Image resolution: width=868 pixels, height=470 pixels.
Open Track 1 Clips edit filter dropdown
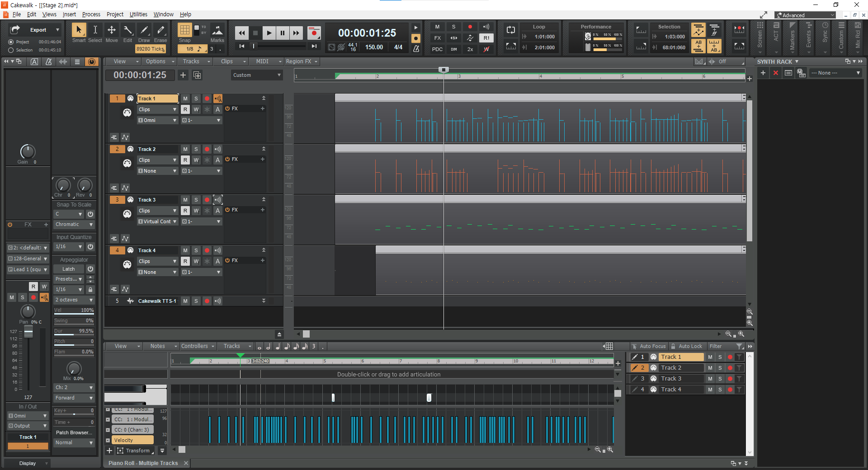[157, 109]
